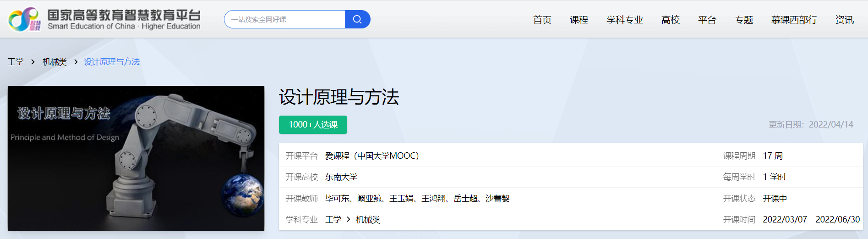
Task: Type in the course search field
Action: pyautogui.click(x=285, y=19)
